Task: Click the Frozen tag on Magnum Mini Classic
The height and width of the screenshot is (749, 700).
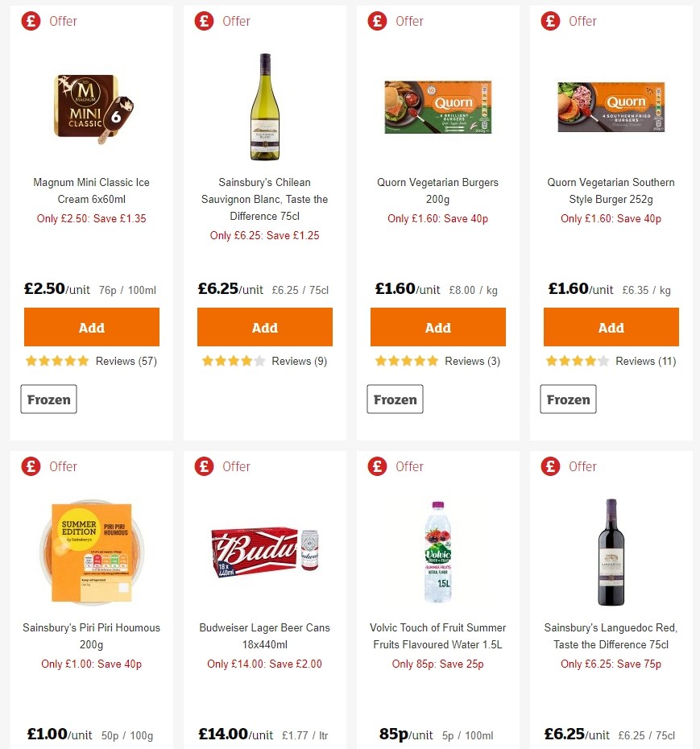Action: tap(48, 398)
